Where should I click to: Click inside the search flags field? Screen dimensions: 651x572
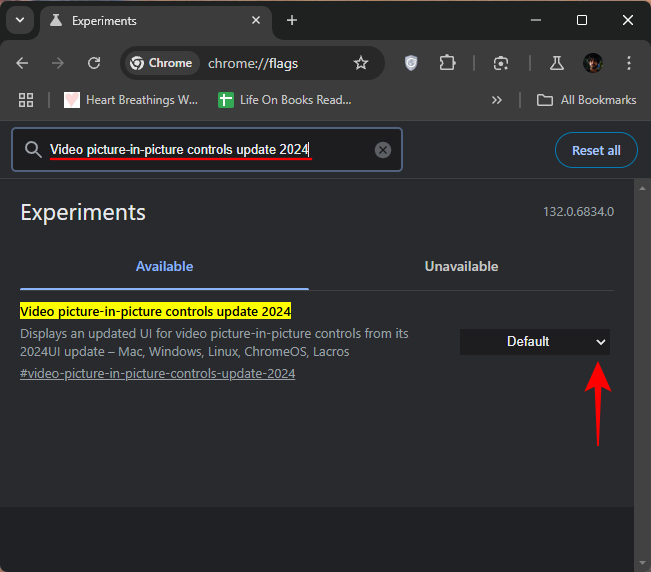click(210, 150)
